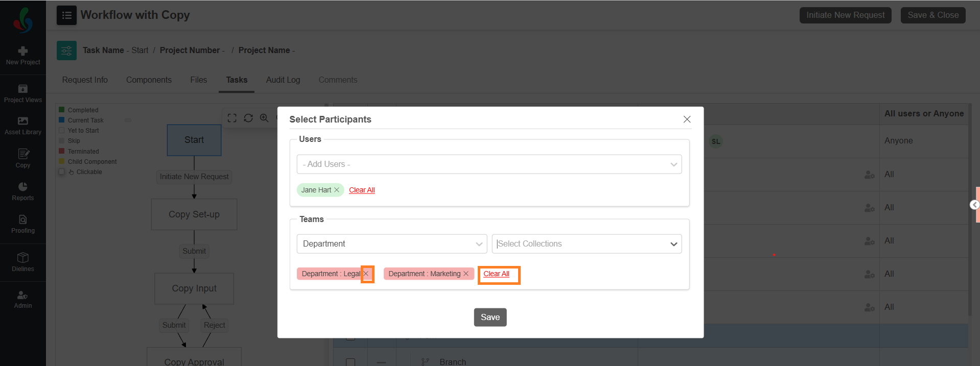
Task: Tick the checkbox in the Branch row
Action: coord(351,362)
